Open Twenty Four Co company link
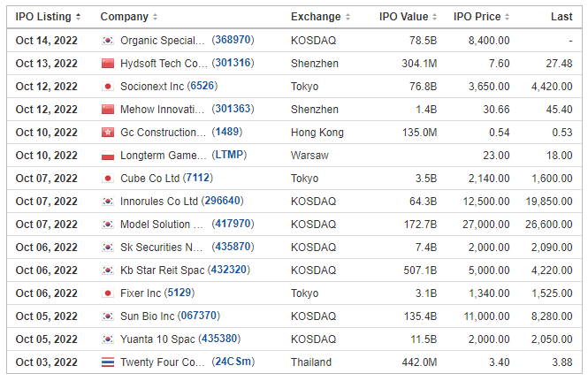Screen dimensions: 588x381 [x=163, y=362]
